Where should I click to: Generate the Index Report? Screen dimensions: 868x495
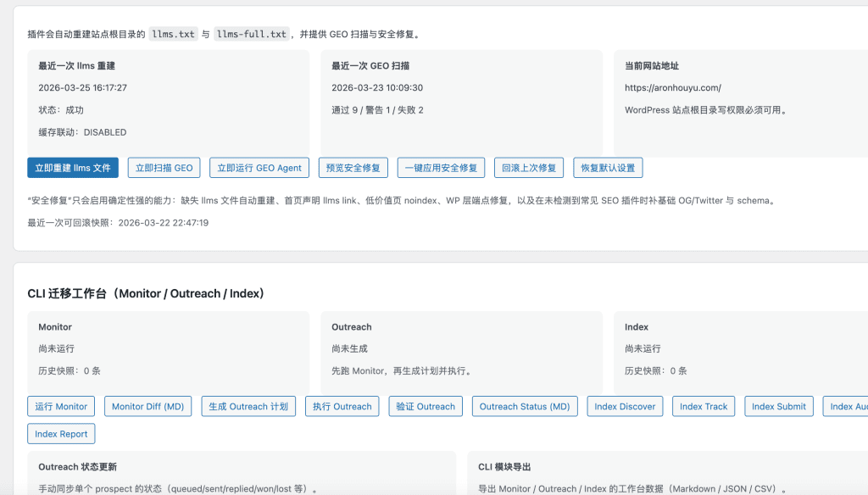[61, 433]
